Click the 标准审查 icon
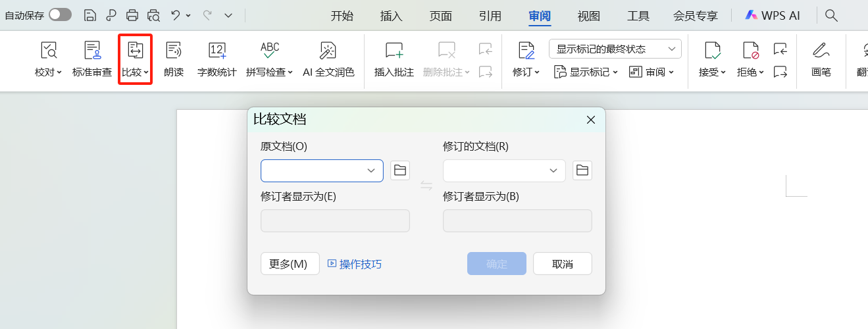This screenshot has width=868, height=329. pyautogui.click(x=92, y=50)
